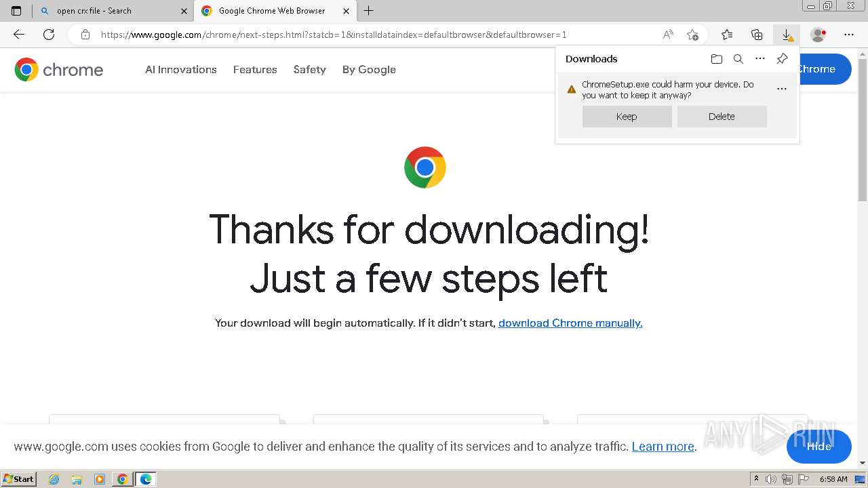868x488 pixels.
Task: Open media player from taskbar
Action: click(99, 479)
